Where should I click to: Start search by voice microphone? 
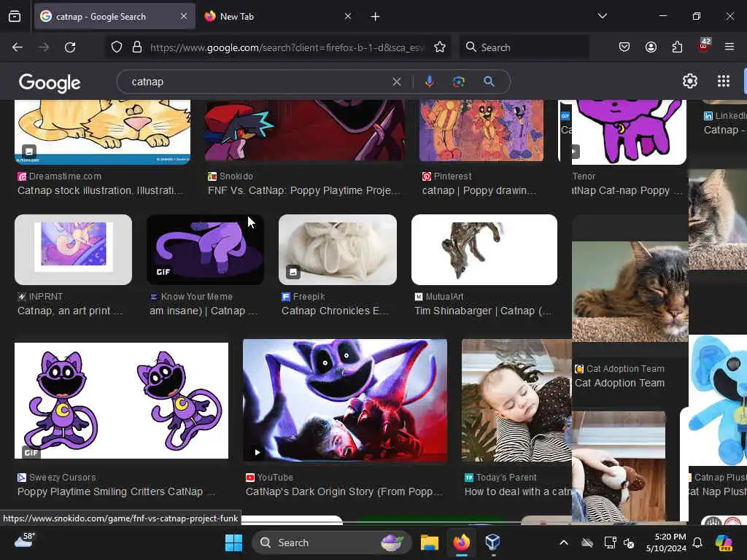coord(429,82)
